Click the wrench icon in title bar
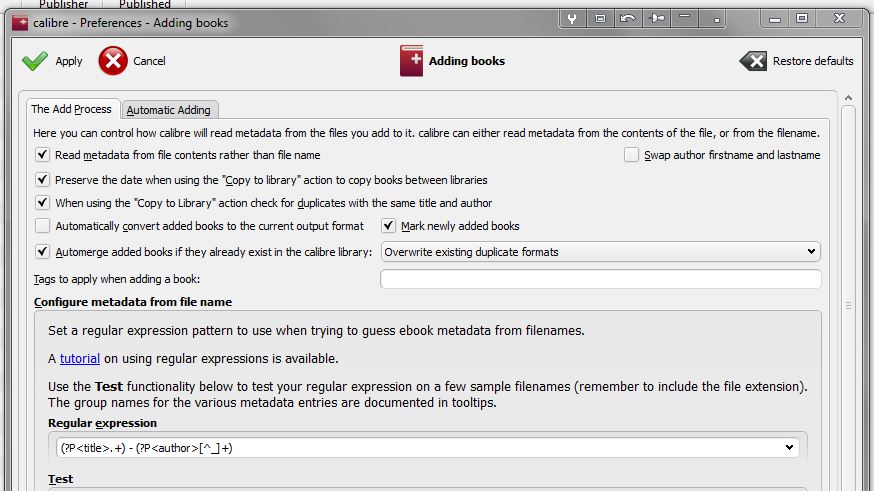 (573, 18)
